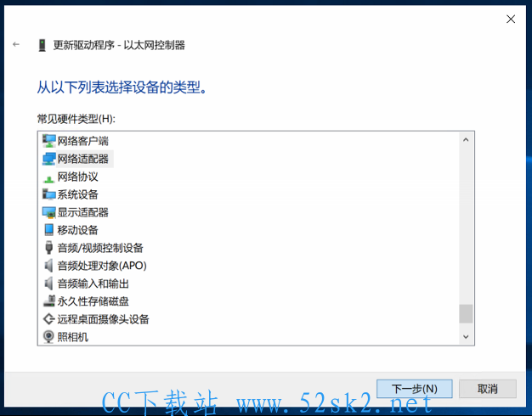The width and height of the screenshot is (532, 416).
Task: Go back with the back arrow
Action: point(16,44)
